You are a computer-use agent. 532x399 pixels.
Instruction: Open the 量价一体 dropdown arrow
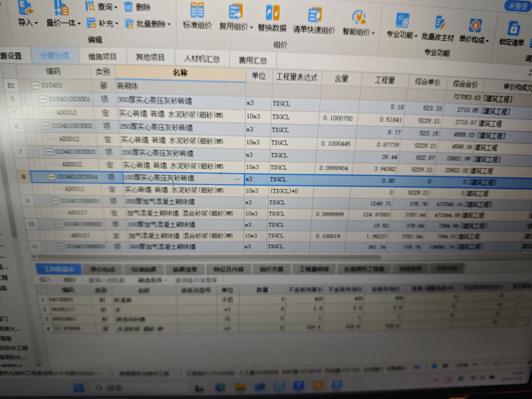pyautogui.click(x=79, y=24)
